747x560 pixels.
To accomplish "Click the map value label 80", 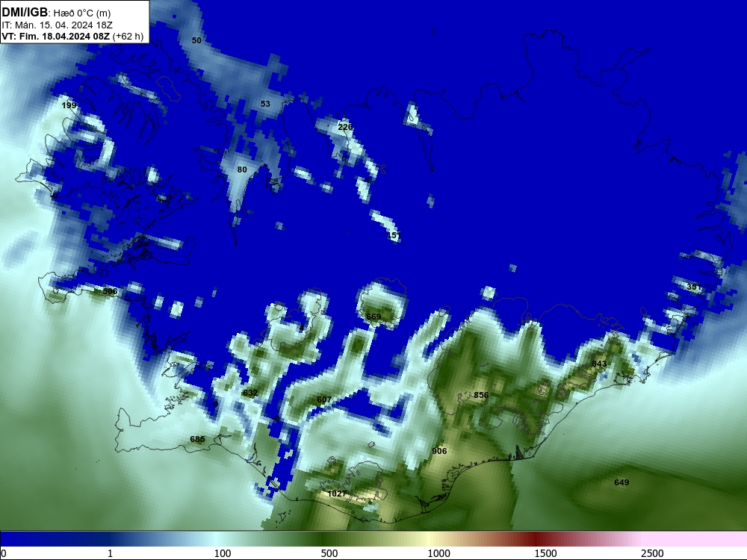I will point(242,169).
